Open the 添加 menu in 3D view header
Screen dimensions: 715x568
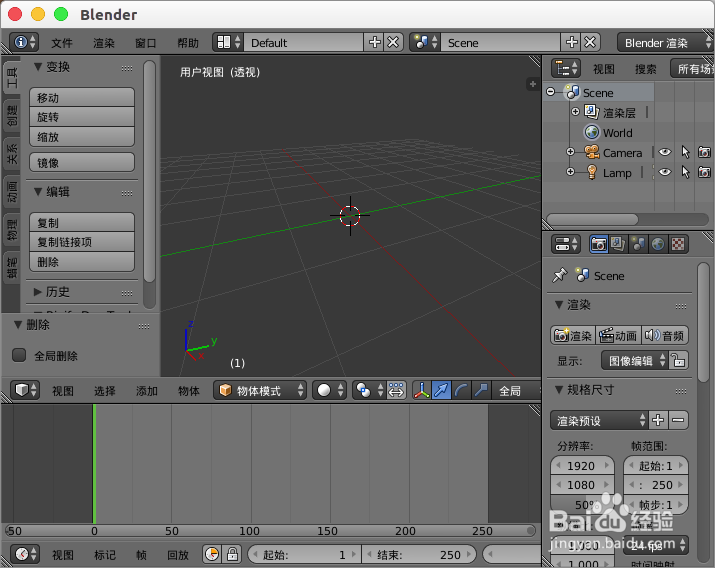coord(147,391)
